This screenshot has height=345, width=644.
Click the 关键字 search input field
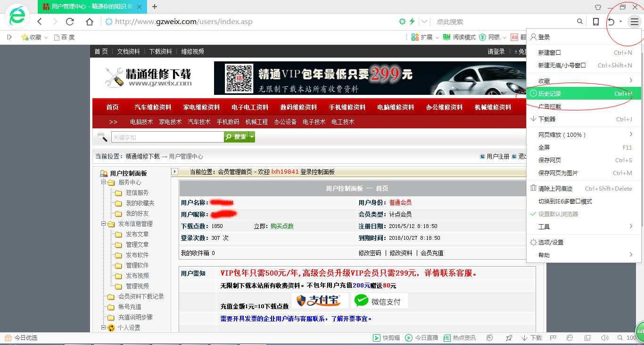(x=167, y=137)
